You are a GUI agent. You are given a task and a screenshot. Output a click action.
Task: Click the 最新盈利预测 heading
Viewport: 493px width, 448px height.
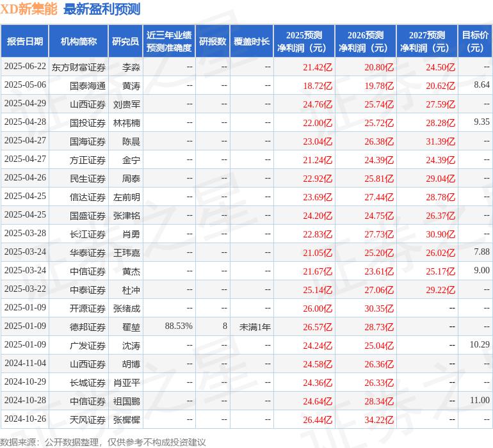[x=102, y=9]
